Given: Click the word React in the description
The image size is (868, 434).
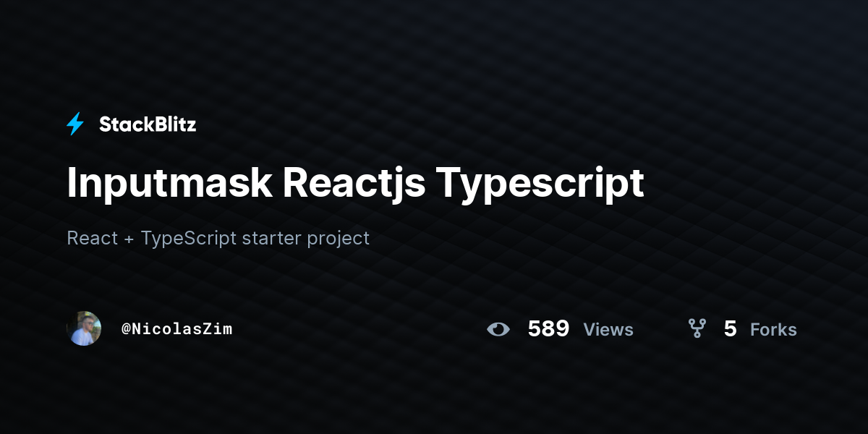Looking at the screenshot, I should 92,238.
